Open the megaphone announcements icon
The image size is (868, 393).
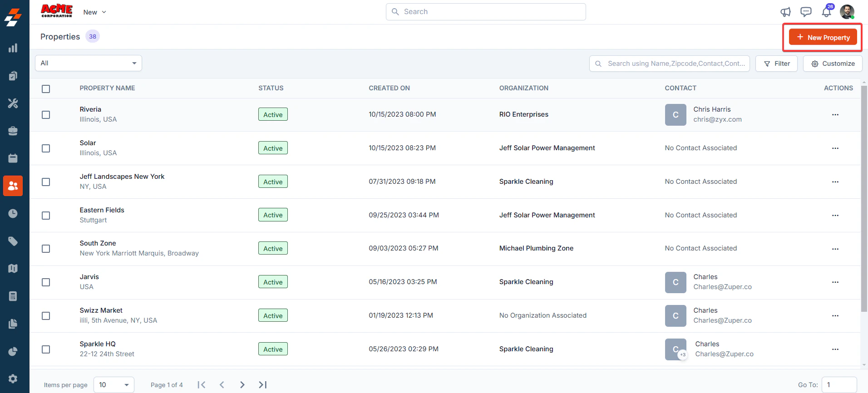[785, 12]
